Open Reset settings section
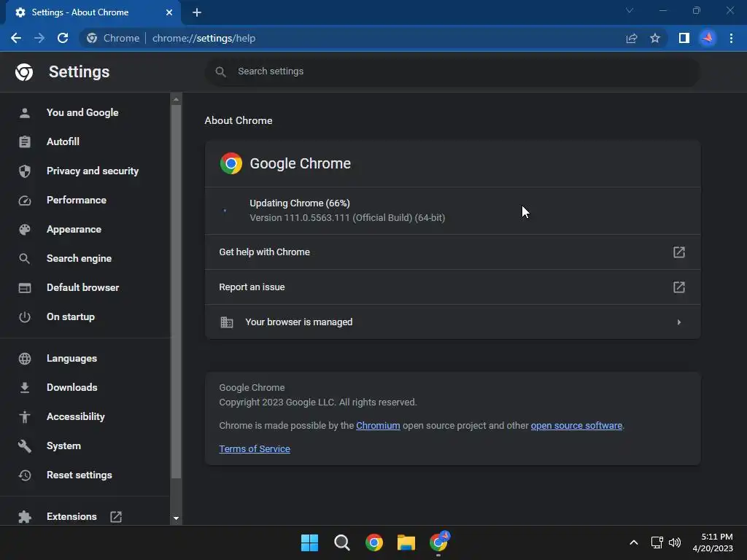This screenshot has height=560, width=747. [x=79, y=475]
